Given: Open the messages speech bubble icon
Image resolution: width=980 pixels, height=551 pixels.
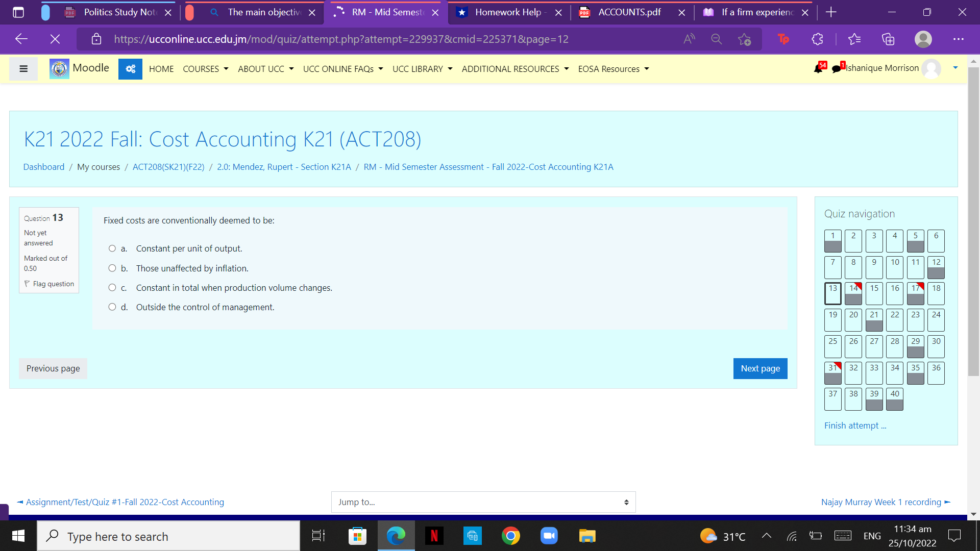Looking at the screenshot, I should 836,69.
